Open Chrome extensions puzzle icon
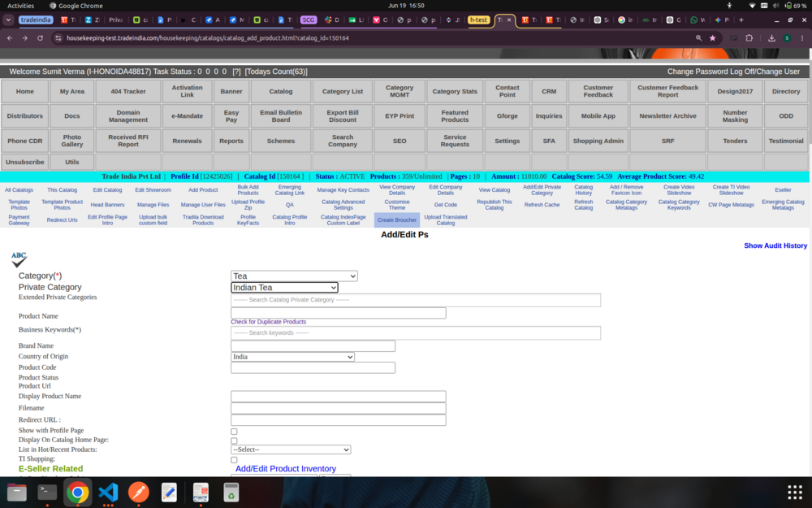 pos(749,38)
